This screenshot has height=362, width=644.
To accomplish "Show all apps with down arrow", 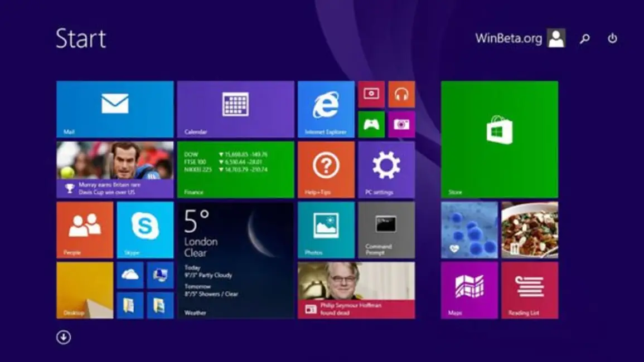I will point(64,337).
